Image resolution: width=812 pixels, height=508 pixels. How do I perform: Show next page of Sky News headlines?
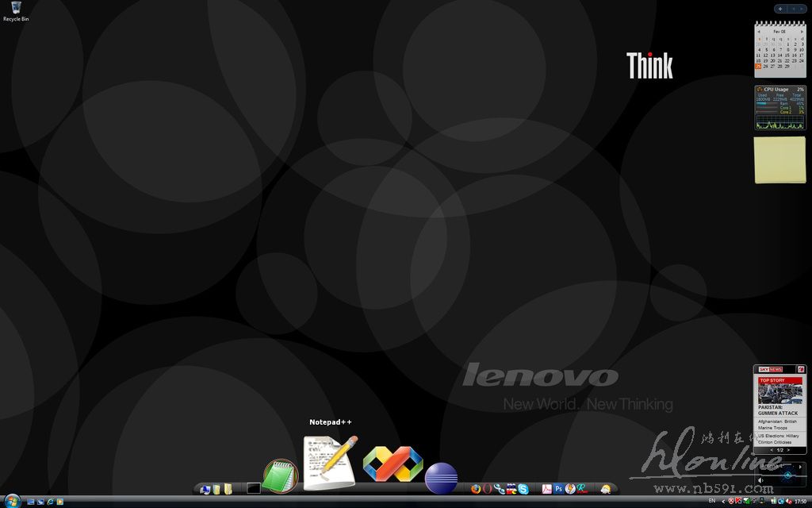click(788, 450)
